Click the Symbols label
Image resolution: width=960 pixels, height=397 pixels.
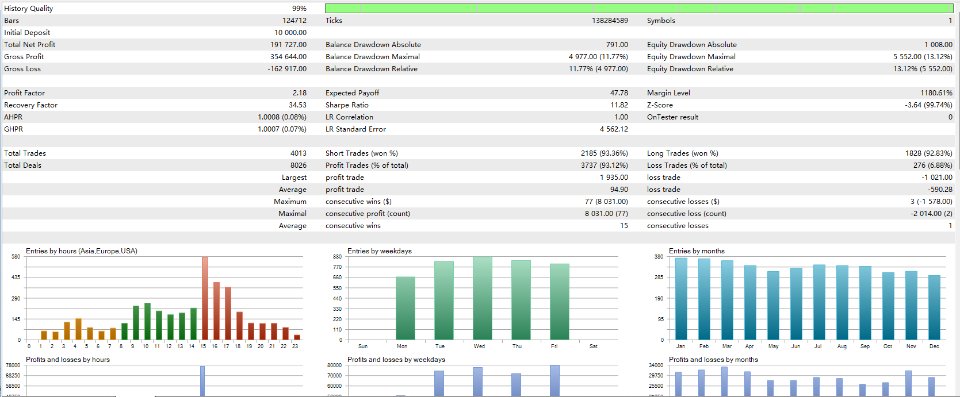click(661, 20)
